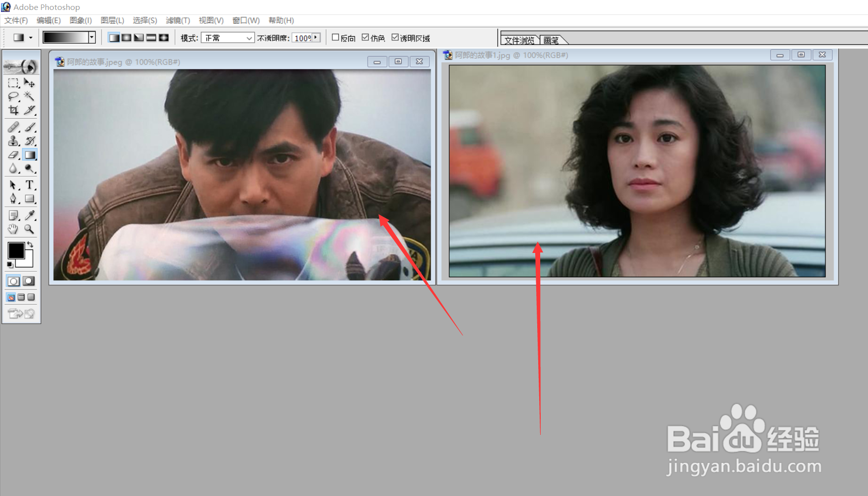The width and height of the screenshot is (868, 496).
Task: Select the Slice tool
Action: [x=29, y=110]
